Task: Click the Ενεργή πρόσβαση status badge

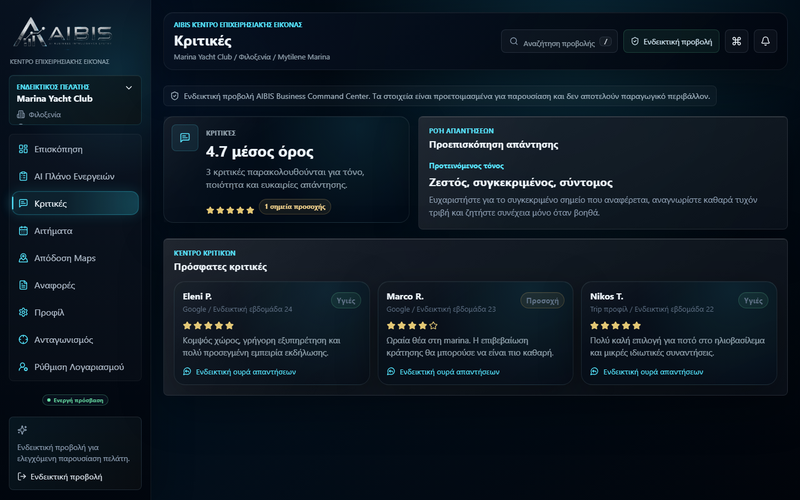Action: point(75,400)
